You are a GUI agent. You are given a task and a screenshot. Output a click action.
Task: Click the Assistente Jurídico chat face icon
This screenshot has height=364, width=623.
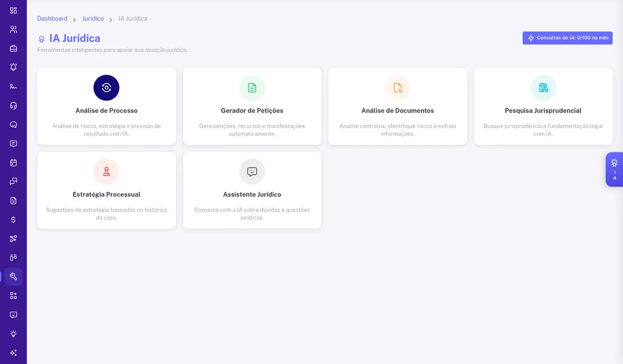point(252,172)
